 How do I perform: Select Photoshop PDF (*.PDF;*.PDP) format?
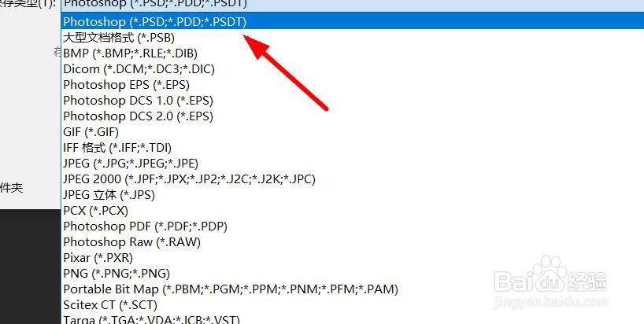[353, 226]
